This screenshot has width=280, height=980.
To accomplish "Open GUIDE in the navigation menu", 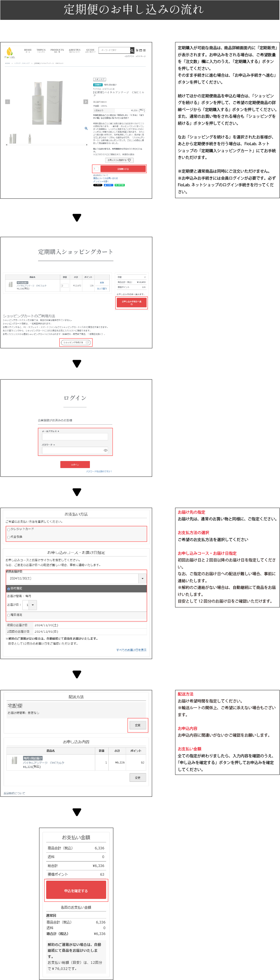I will [x=90, y=50].
